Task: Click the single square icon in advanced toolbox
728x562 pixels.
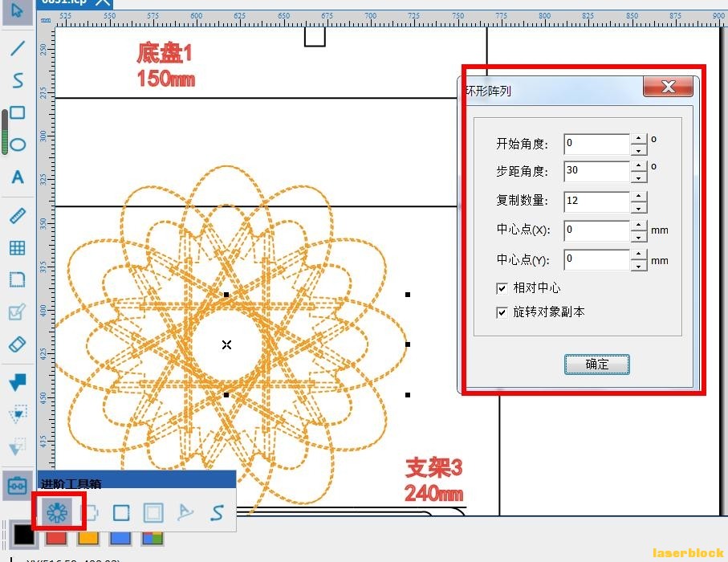Action: (121, 513)
